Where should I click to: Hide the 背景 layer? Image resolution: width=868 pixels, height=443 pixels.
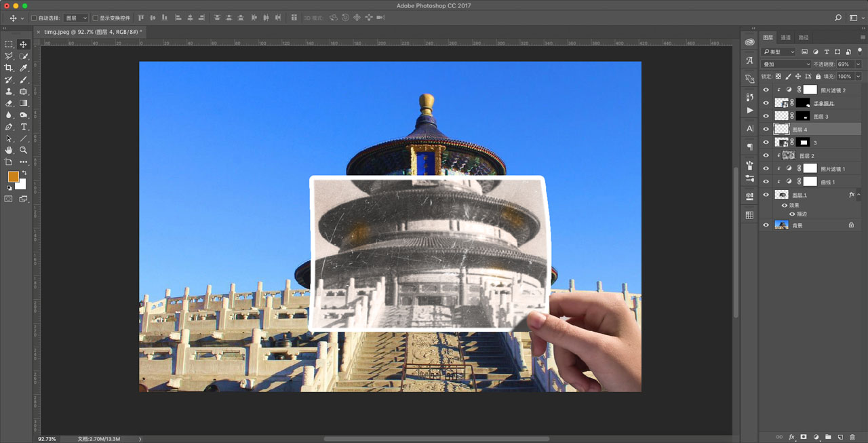(766, 225)
